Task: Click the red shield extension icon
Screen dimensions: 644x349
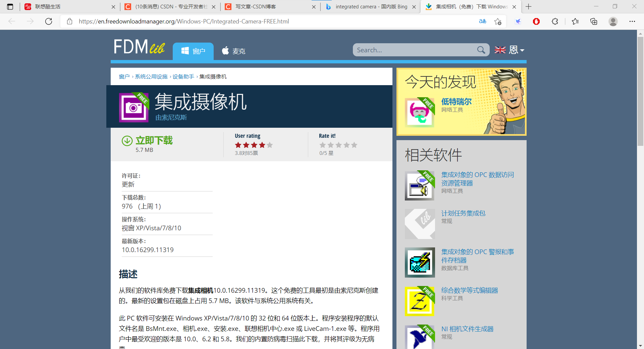Action: click(536, 21)
